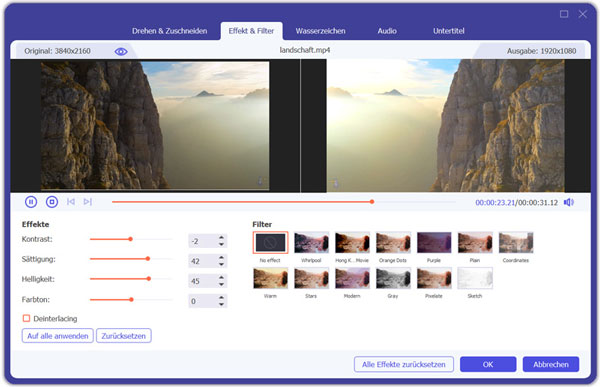Switch to the Wasserzeichen tab
Image resolution: width=600 pixels, height=387 pixels.
[x=320, y=31]
